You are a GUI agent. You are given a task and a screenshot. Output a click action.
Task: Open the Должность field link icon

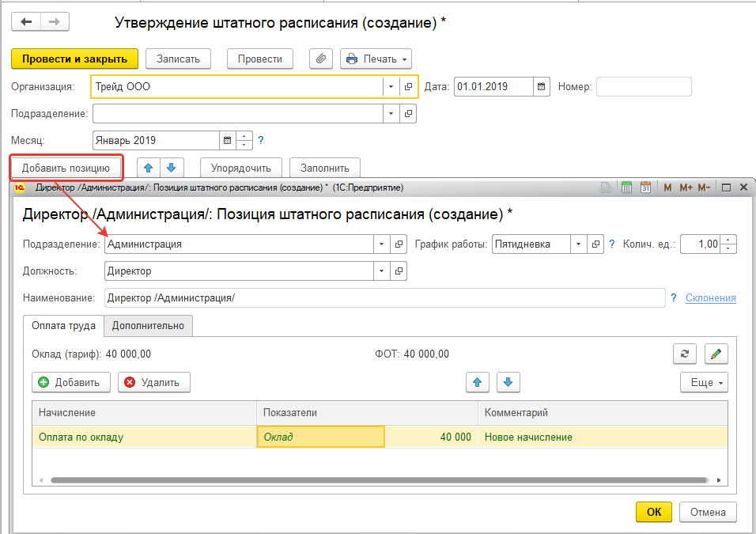coord(399,271)
